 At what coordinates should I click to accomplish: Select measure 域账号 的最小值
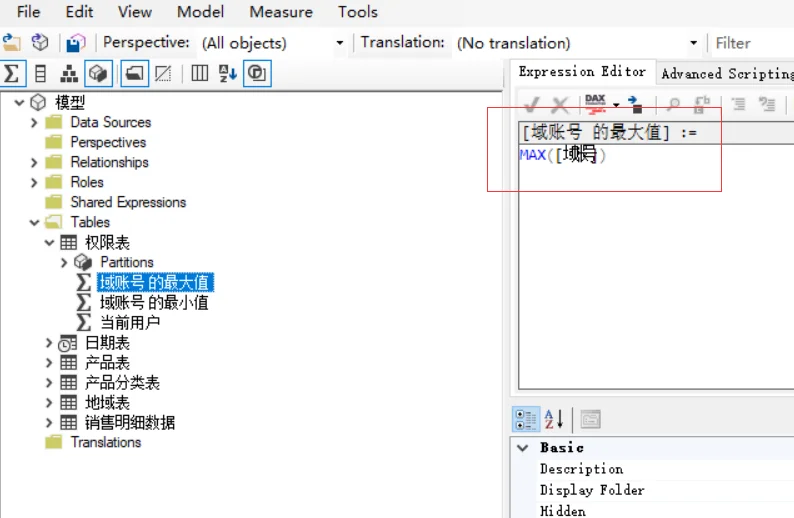click(154, 303)
